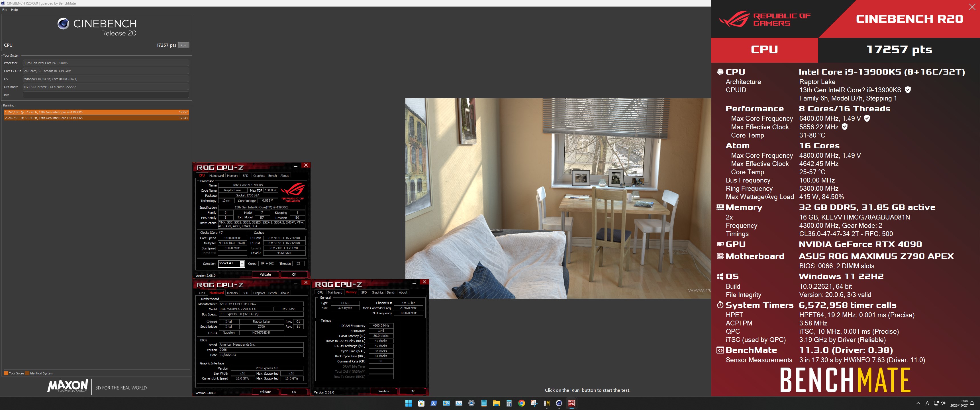Open the Help menu in Cinebench
Image resolution: width=980 pixels, height=410 pixels.
click(x=15, y=10)
